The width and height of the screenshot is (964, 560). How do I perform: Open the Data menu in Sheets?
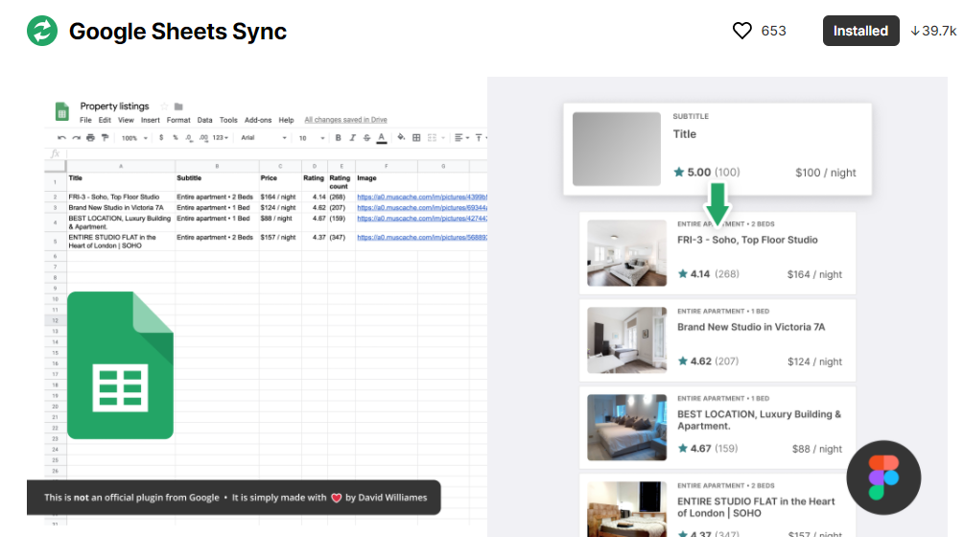click(x=204, y=120)
